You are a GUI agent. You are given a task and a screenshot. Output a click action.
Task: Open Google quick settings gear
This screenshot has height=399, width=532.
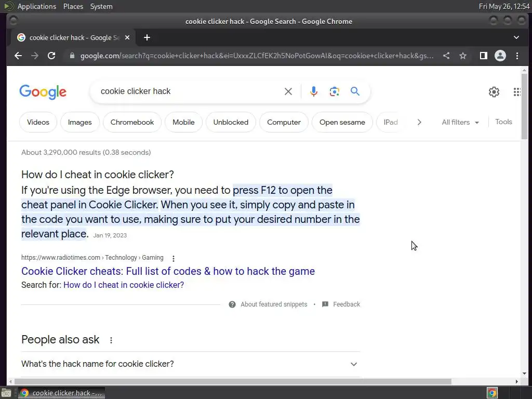(x=494, y=91)
